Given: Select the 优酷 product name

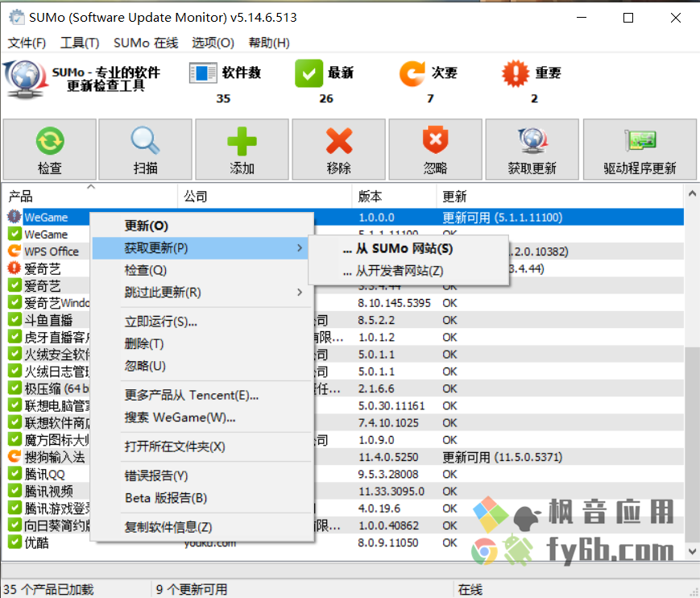Looking at the screenshot, I should (36, 542).
